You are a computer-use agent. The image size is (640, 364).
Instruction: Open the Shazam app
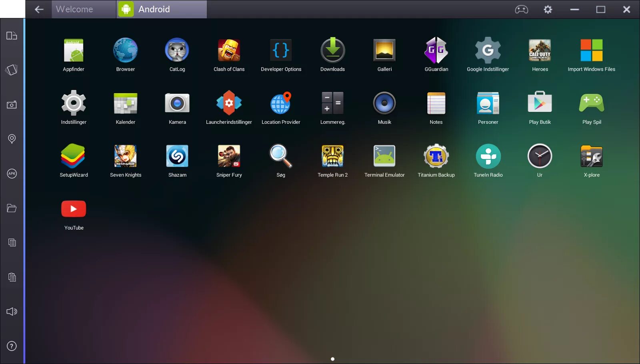[177, 156]
